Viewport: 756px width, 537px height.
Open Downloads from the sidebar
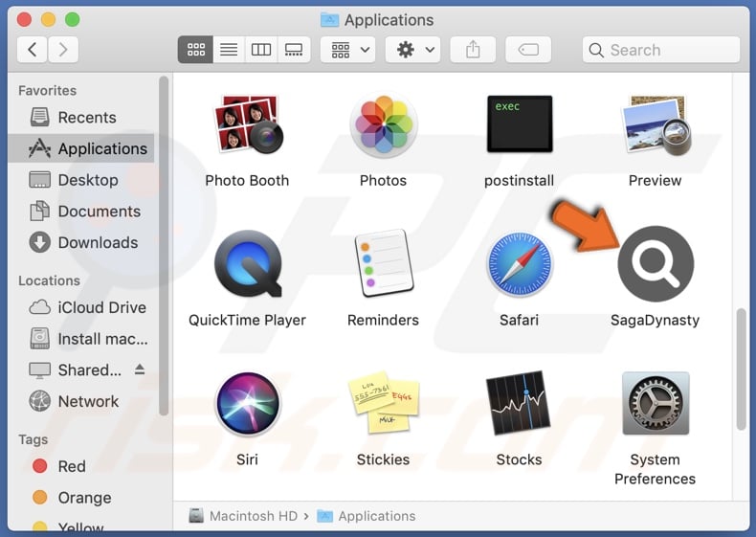[x=81, y=243]
